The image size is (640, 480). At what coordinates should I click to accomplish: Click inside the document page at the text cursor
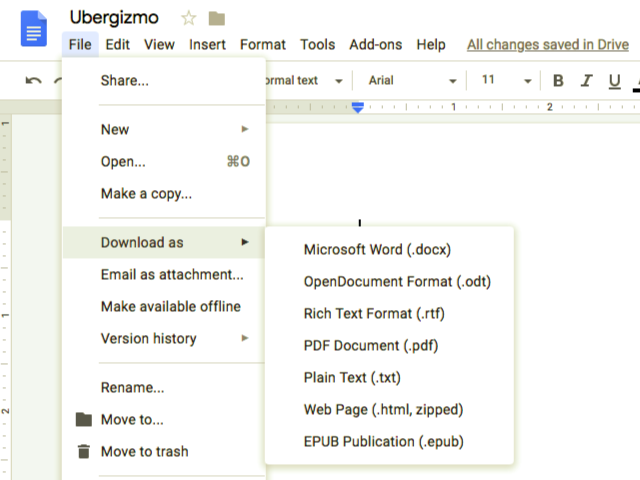[360, 223]
